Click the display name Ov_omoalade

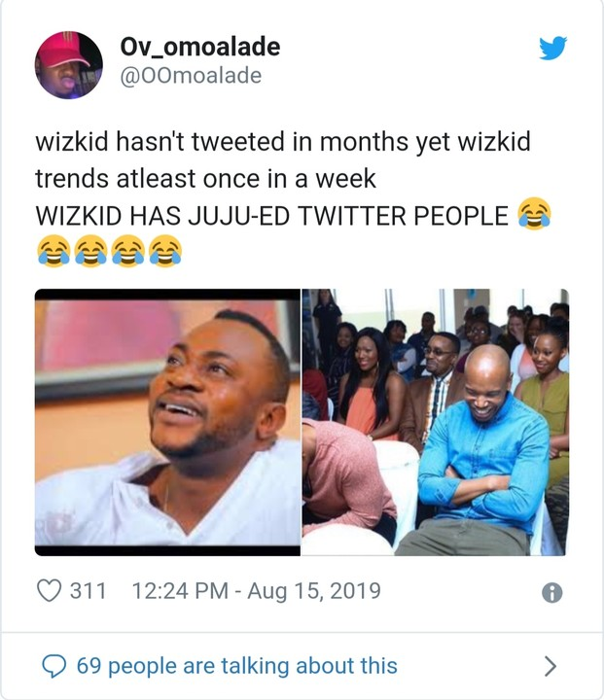(199, 47)
